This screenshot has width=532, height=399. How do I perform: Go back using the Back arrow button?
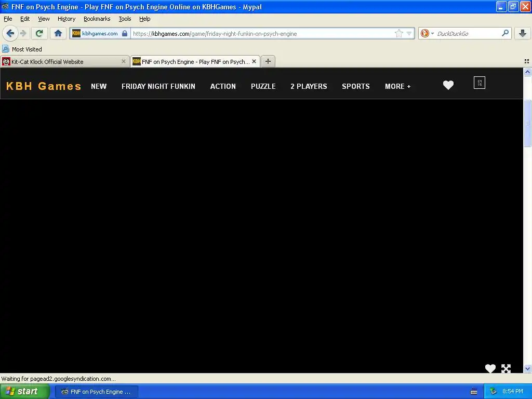click(x=10, y=33)
